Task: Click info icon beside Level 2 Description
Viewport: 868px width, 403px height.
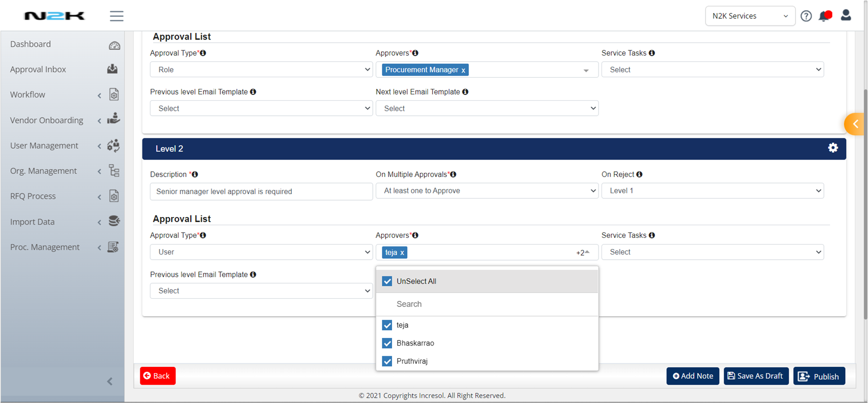Action: click(195, 174)
